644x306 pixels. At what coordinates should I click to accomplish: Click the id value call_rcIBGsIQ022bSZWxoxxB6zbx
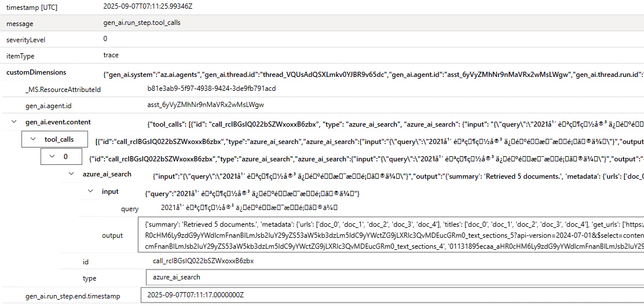203,260
